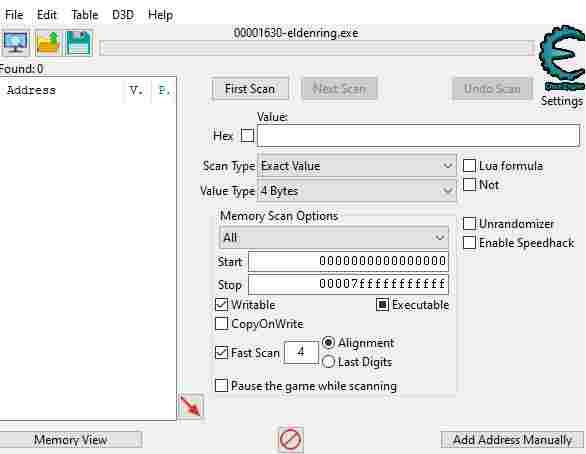
Task: Select the Last Digits radio button
Action: (328, 362)
